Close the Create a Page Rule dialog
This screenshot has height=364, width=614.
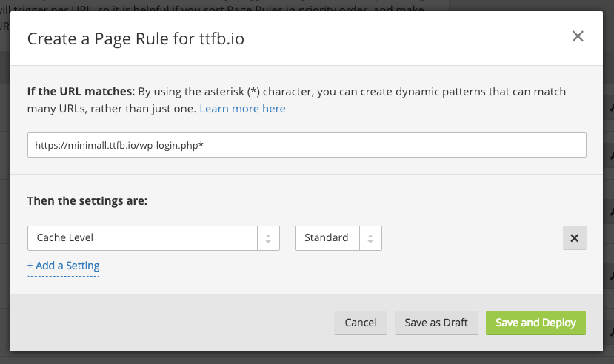click(578, 36)
